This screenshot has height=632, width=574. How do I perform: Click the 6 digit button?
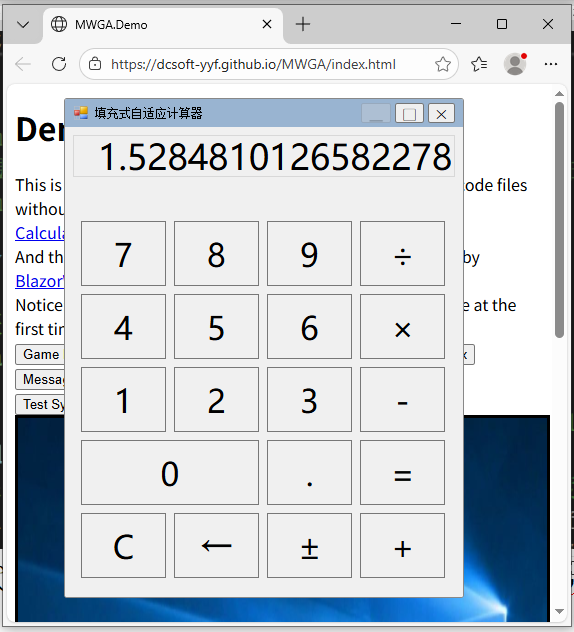click(x=309, y=326)
